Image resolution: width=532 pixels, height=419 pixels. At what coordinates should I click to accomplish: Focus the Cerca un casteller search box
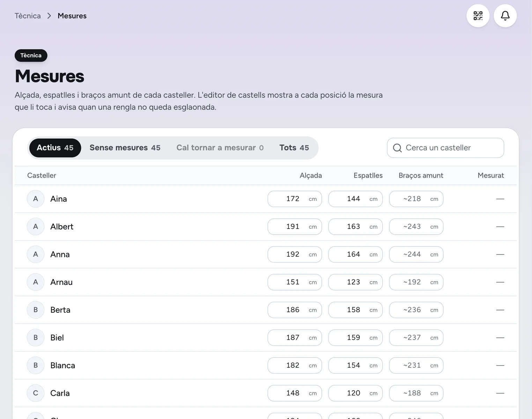[x=445, y=148]
